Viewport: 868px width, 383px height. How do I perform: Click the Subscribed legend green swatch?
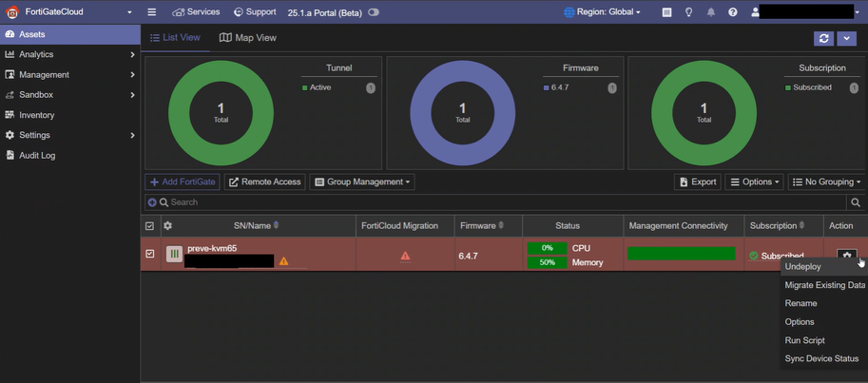click(x=788, y=87)
